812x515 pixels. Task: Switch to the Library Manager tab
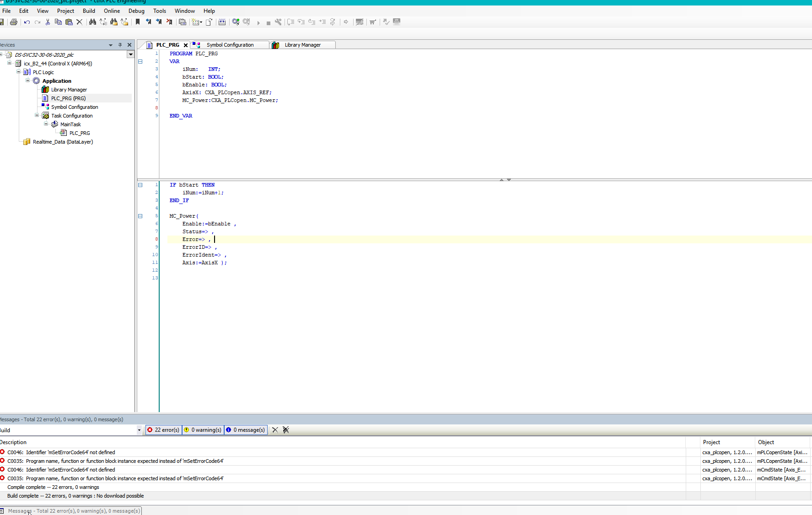point(302,45)
